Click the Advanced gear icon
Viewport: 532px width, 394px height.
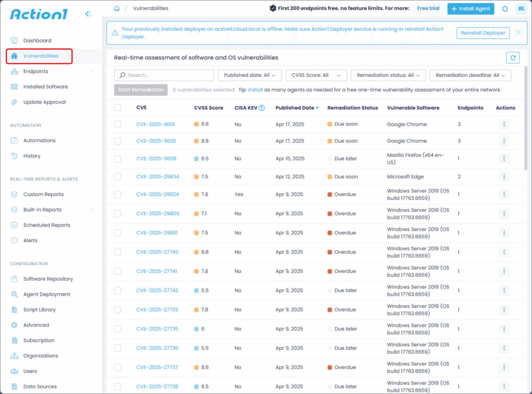tap(14, 325)
